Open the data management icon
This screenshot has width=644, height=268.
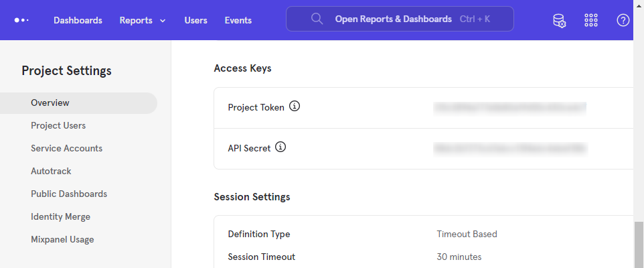point(559,20)
